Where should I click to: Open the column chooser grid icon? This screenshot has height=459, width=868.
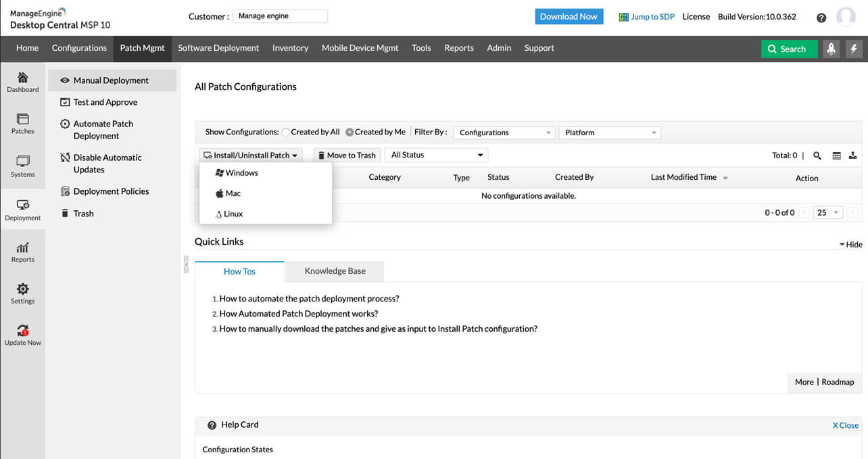tap(836, 155)
